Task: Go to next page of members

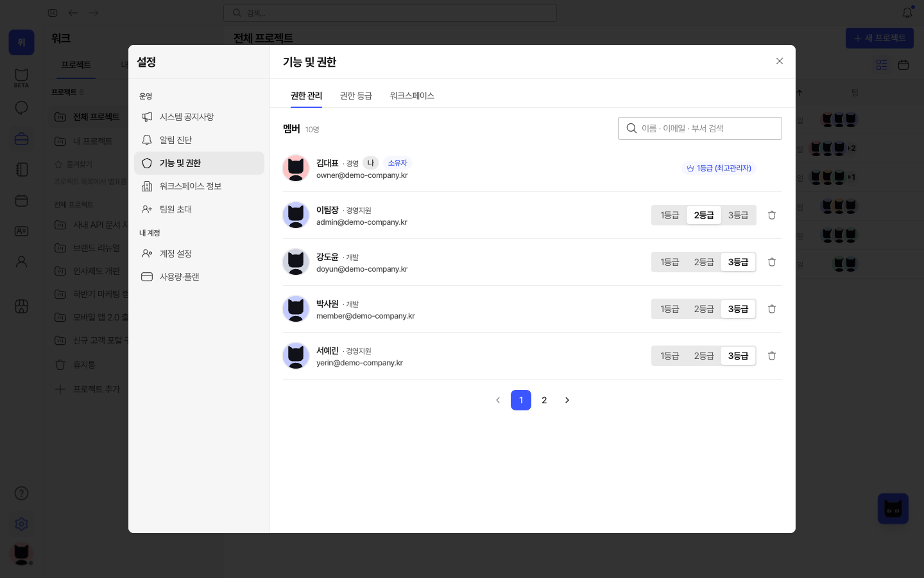Action: (x=567, y=400)
